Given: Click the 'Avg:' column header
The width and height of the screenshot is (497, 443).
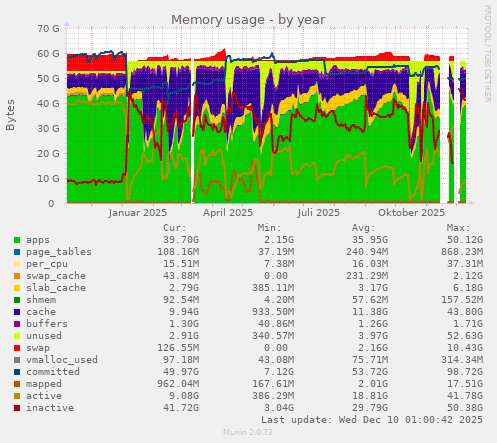Looking at the screenshot, I should (364, 228).
